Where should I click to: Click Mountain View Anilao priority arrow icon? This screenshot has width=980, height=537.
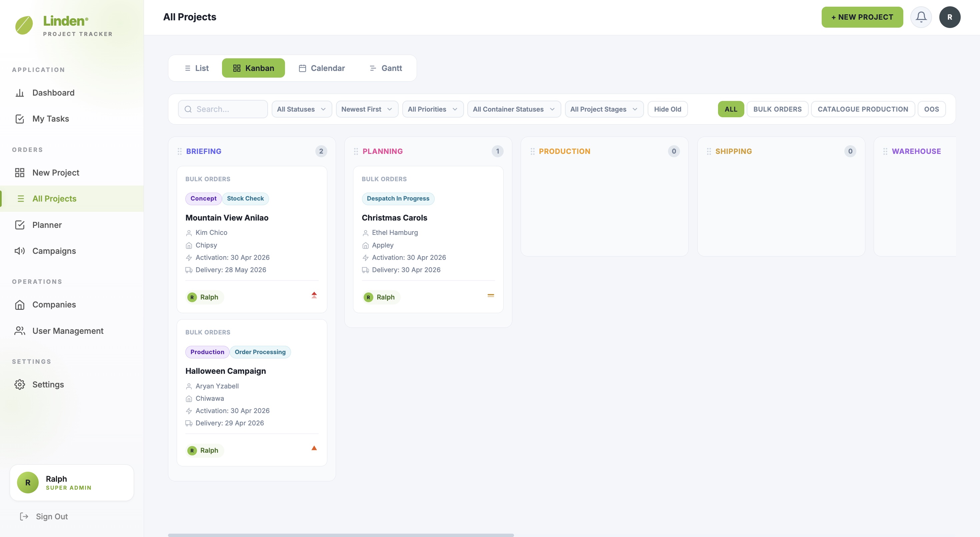[x=314, y=295]
